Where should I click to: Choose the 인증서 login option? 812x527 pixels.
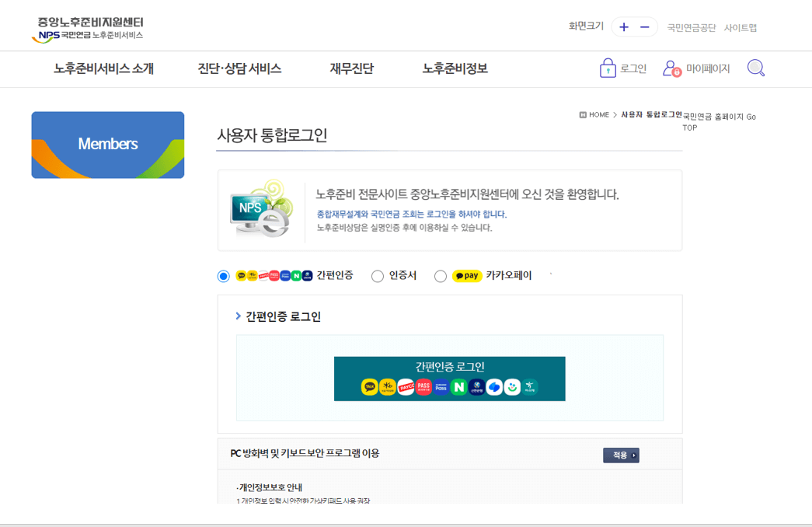pos(377,276)
